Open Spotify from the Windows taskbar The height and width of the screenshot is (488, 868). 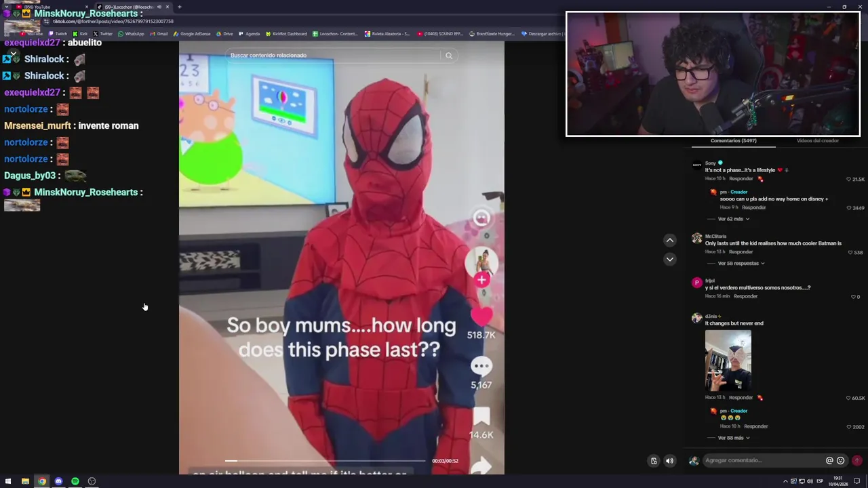(x=75, y=481)
